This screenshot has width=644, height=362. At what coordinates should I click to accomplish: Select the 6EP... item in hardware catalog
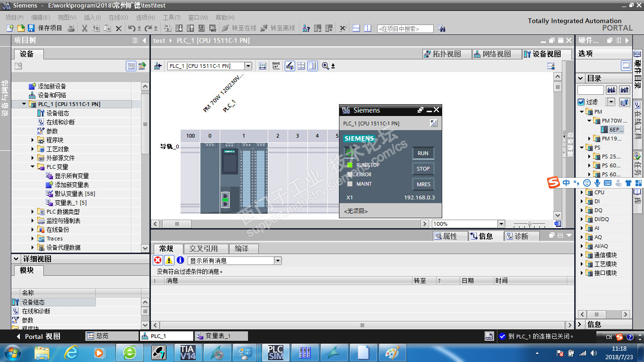tap(612, 129)
